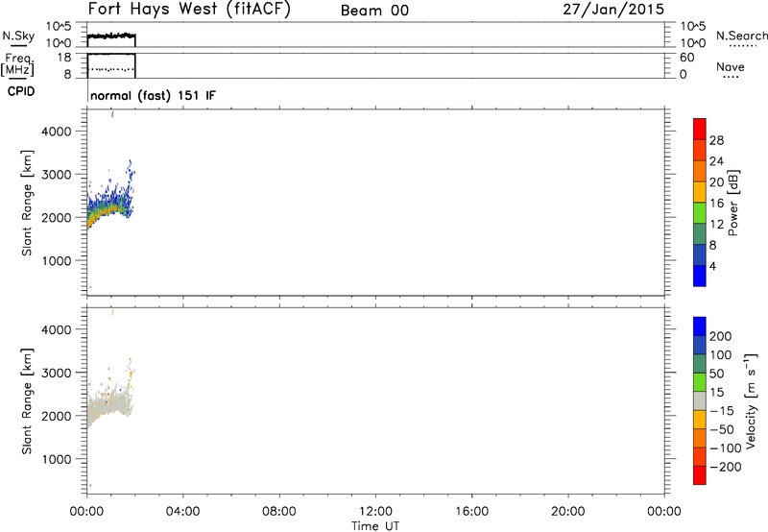Click the 'Velocity [m s-1]' color bar label
The height and width of the screenshot is (532, 768).
click(751, 400)
